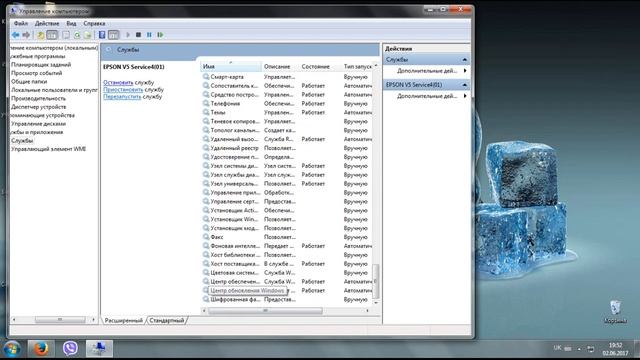Toggle the console tree show/hide button
This screenshot has width=640, height=360.
coord(52,35)
